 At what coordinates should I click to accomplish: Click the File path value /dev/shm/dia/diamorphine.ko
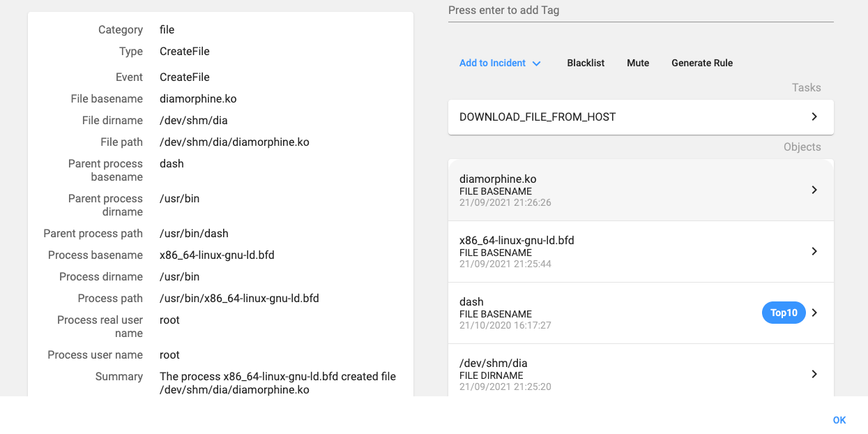[x=234, y=142]
